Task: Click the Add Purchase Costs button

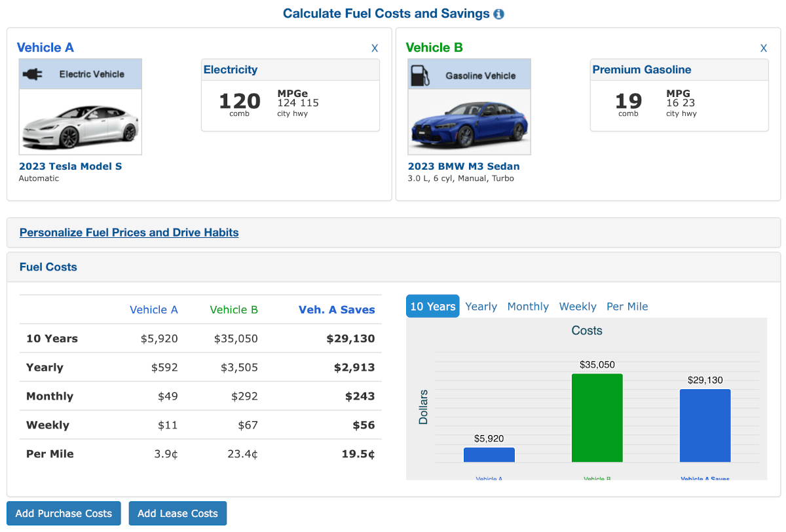Action: 63,513
